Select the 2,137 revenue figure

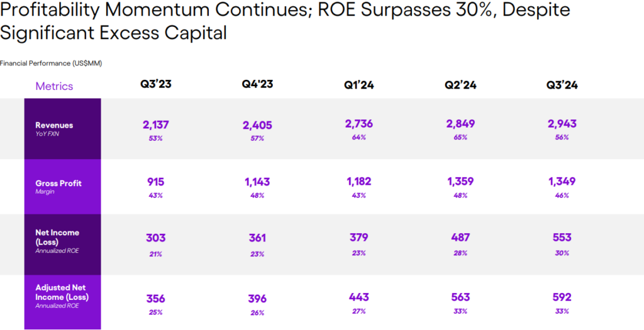tap(155, 124)
